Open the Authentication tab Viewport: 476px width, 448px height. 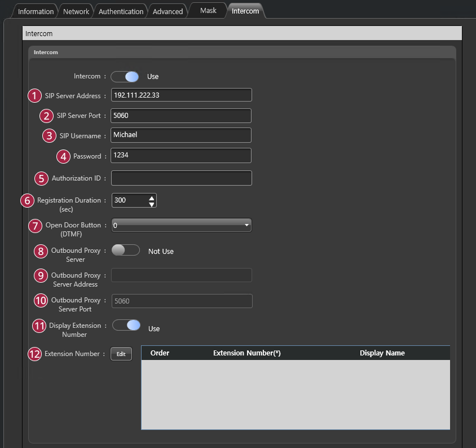coord(121,11)
